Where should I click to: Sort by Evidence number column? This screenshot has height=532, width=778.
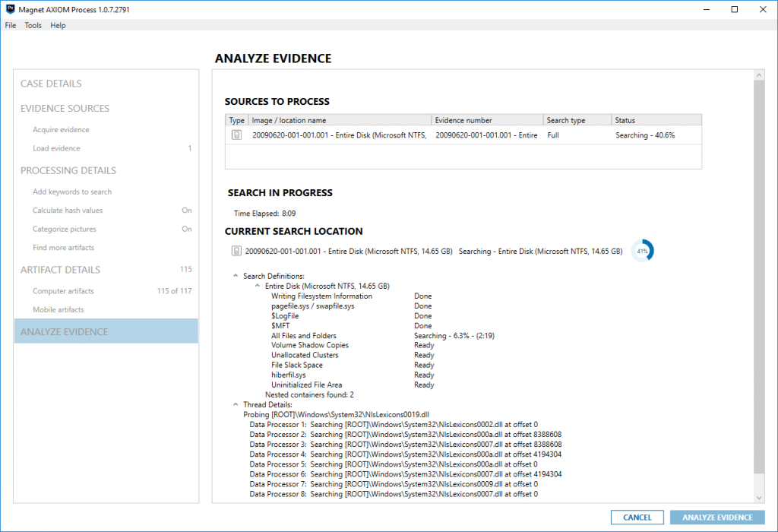point(487,120)
